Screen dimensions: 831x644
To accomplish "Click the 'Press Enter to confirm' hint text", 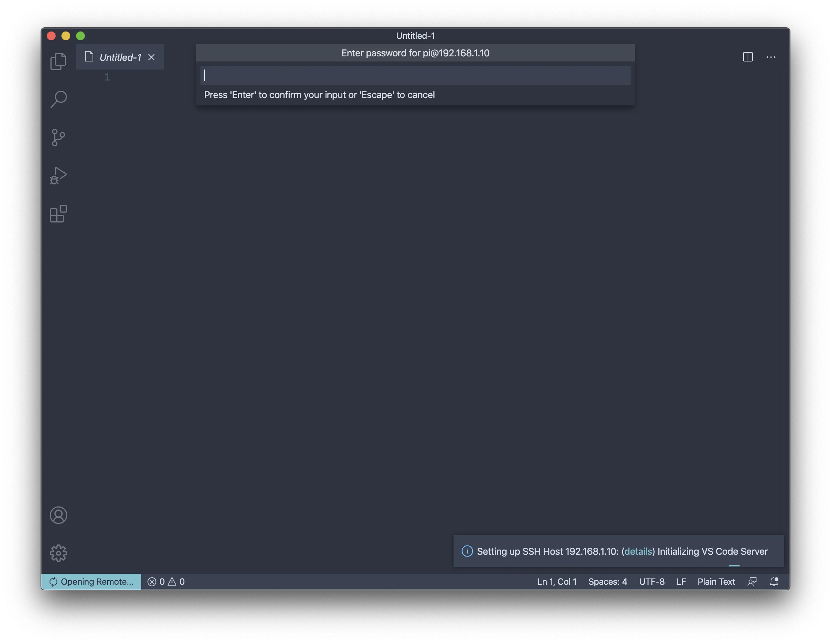I will (x=319, y=95).
